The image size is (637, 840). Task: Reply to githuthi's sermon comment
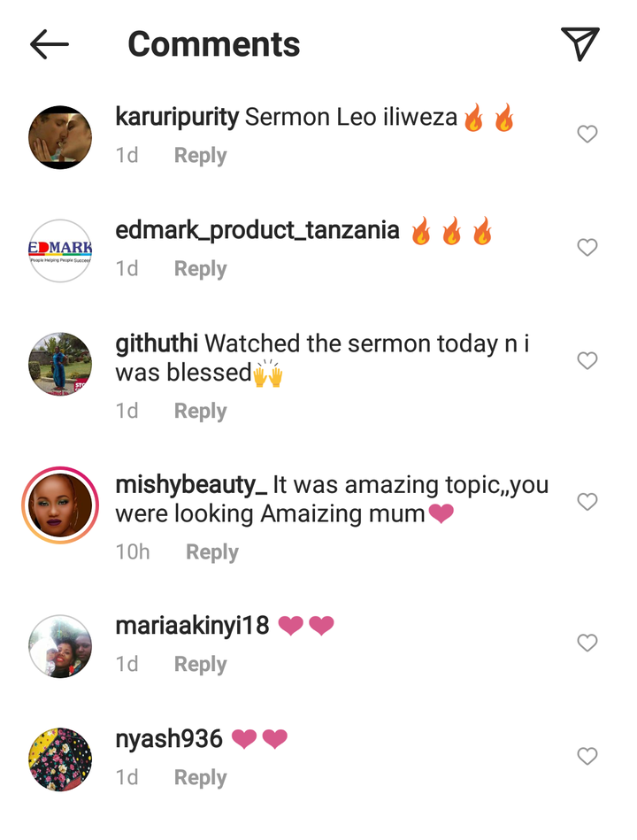[200, 411]
